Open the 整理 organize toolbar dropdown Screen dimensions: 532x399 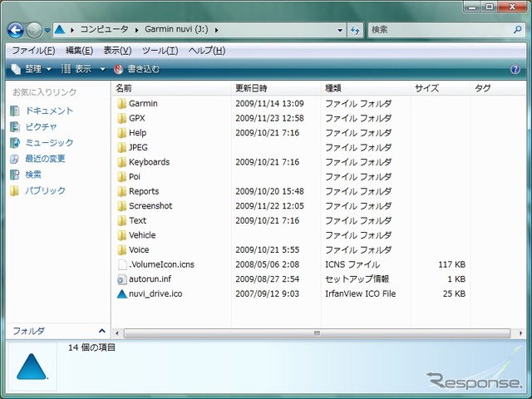[32, 69]
